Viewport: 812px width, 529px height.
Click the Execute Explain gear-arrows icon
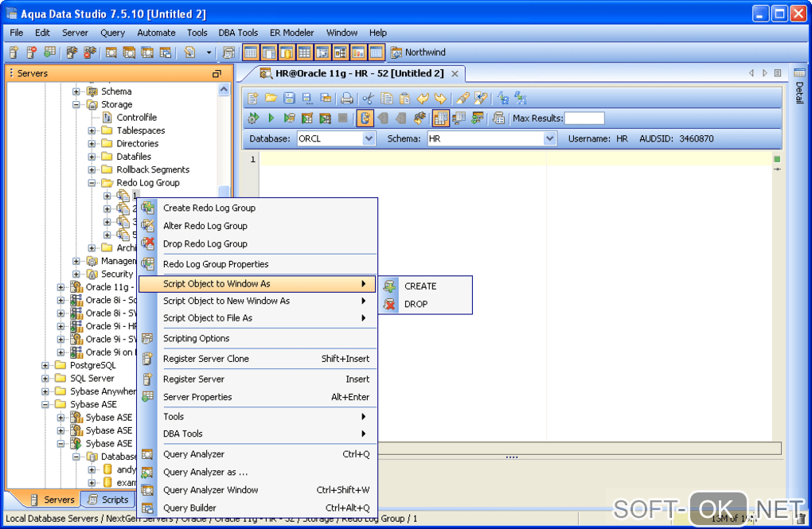pos(253,118)
